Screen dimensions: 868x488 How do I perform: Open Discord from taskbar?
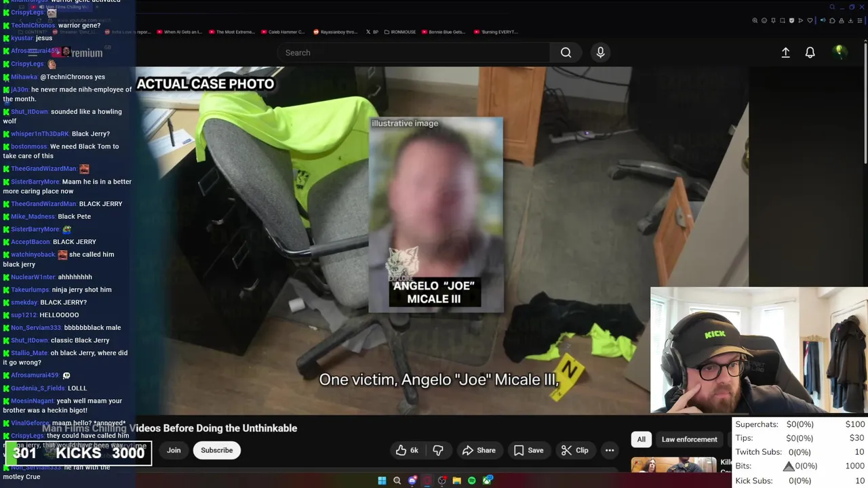(x=412, y=481)
